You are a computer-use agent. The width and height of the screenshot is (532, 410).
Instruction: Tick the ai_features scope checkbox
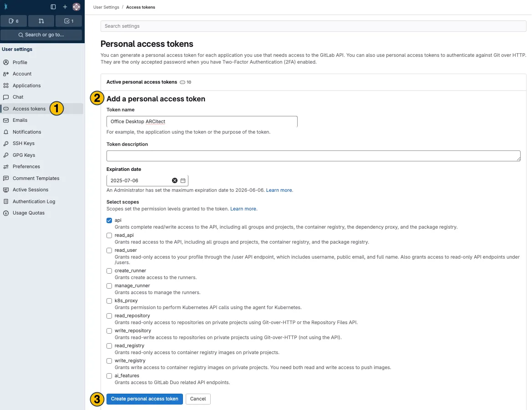click(109, 376)
